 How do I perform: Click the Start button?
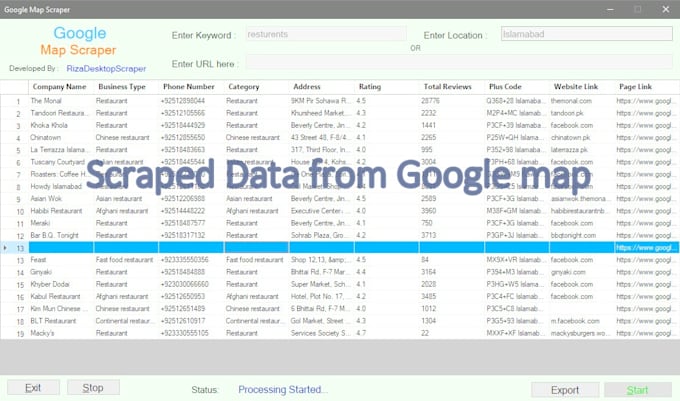click(x=638, y=390)
